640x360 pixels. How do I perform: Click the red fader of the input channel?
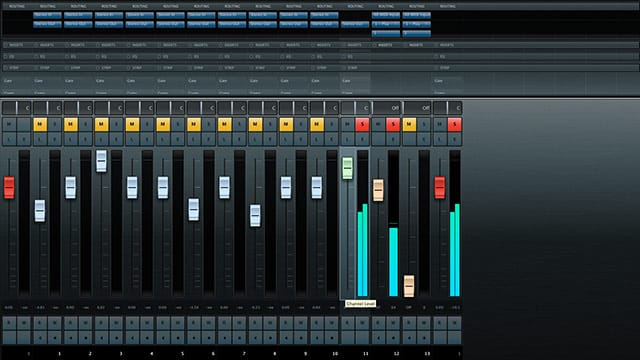click(9, 188)
